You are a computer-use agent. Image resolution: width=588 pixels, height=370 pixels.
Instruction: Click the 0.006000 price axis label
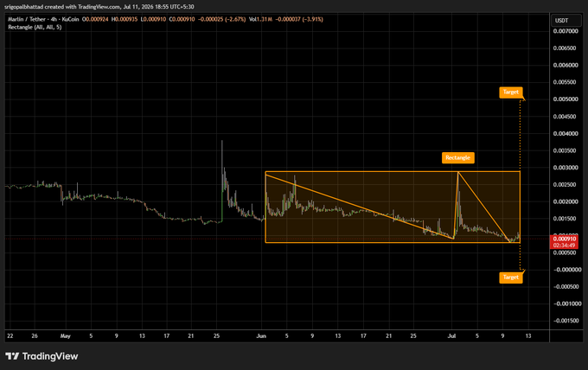(x=566, y=65)
